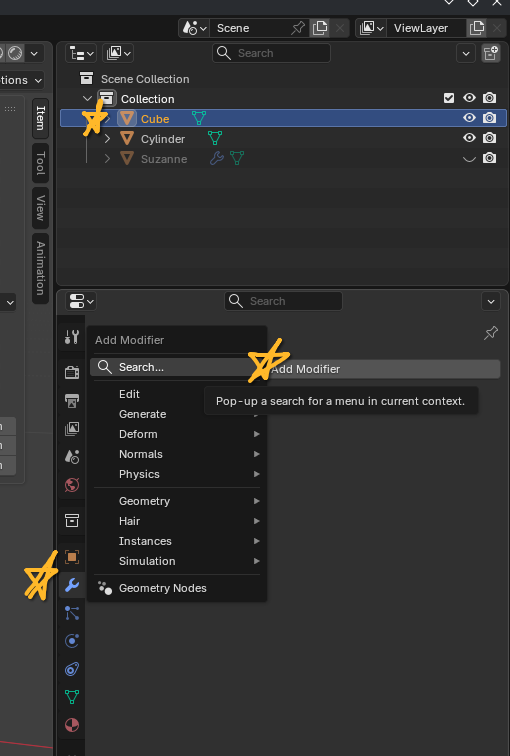Open the Collection properties tab

pyautogui.click(x=72, y=520)
